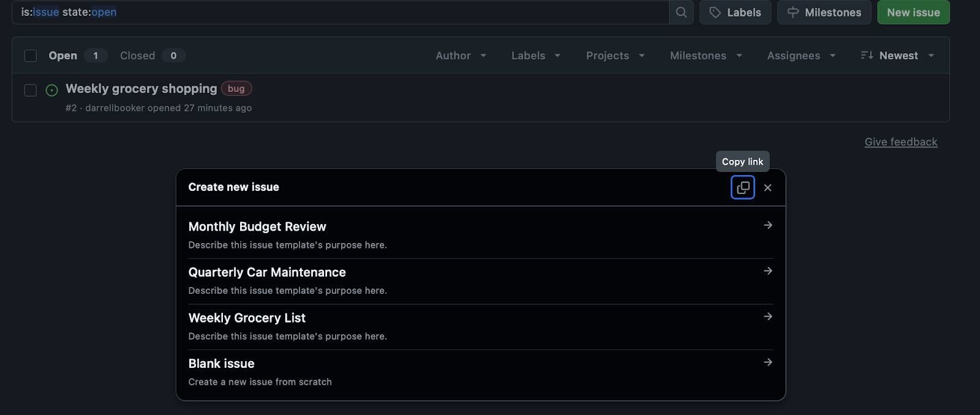
Task: Open the Milestones filter dropdown
Action: tap(706, 56)
